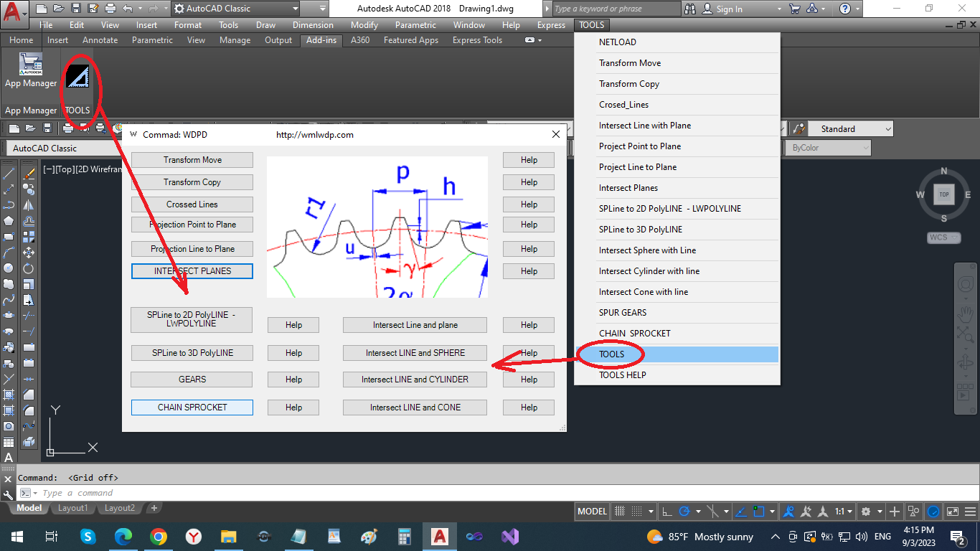This screenshot has width=980, height=551.
Task: Select the Move modify tool
Action: [29, 252]
